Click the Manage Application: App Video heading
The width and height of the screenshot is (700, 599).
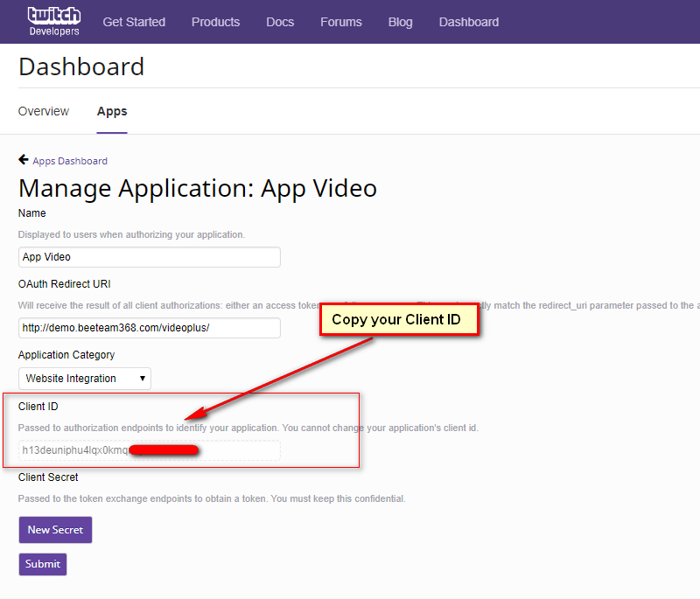198,188
